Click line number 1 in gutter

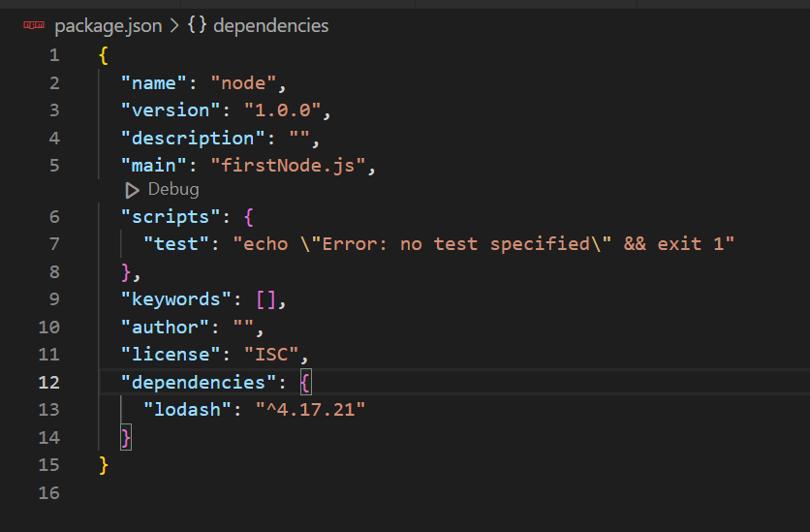54,55
